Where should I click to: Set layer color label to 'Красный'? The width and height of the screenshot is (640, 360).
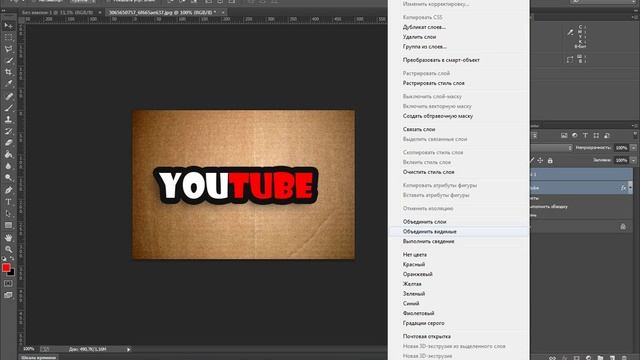pyautogui.click(x=413, y=264)
